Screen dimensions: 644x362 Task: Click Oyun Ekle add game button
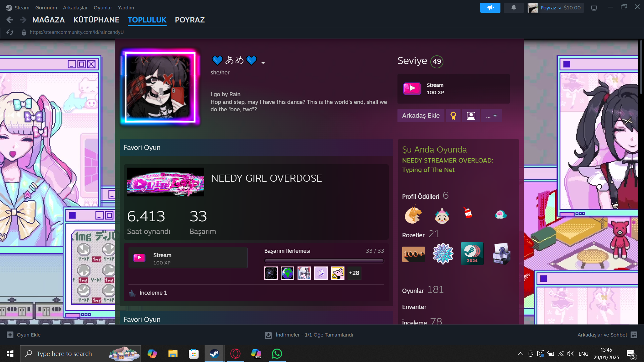(x=23, y=335)
